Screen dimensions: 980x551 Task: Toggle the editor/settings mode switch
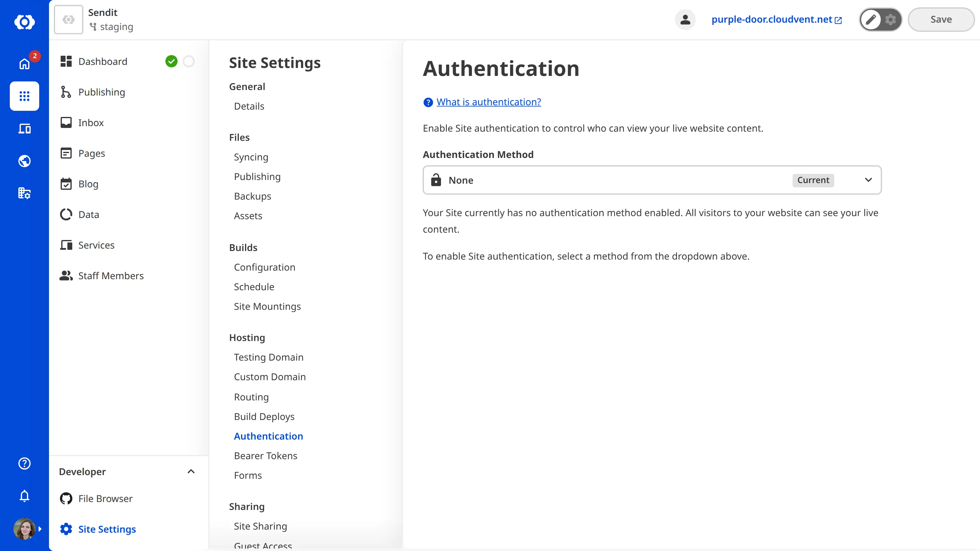(x=880, y=19)
